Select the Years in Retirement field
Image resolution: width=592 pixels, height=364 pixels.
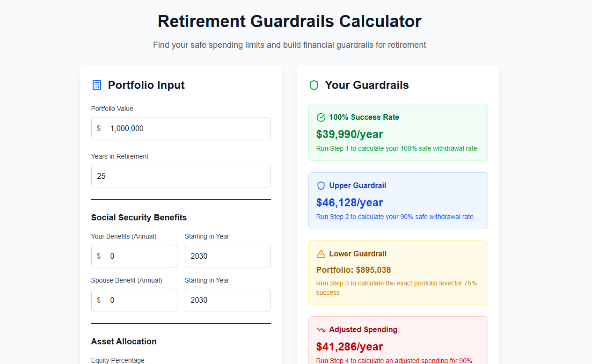point(181,176)
